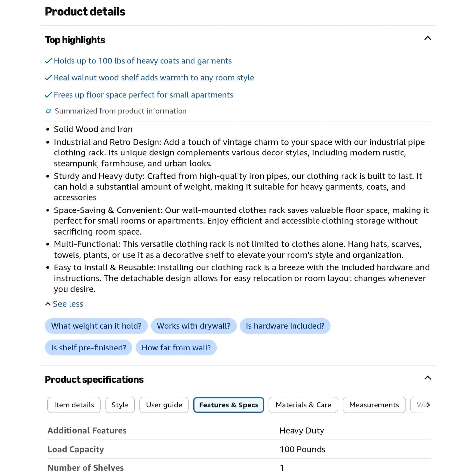The height and width of the screenshot is (476, 476).
Task: Click checkmark icon beside Frees up floor space
Action: coord(48,95)
